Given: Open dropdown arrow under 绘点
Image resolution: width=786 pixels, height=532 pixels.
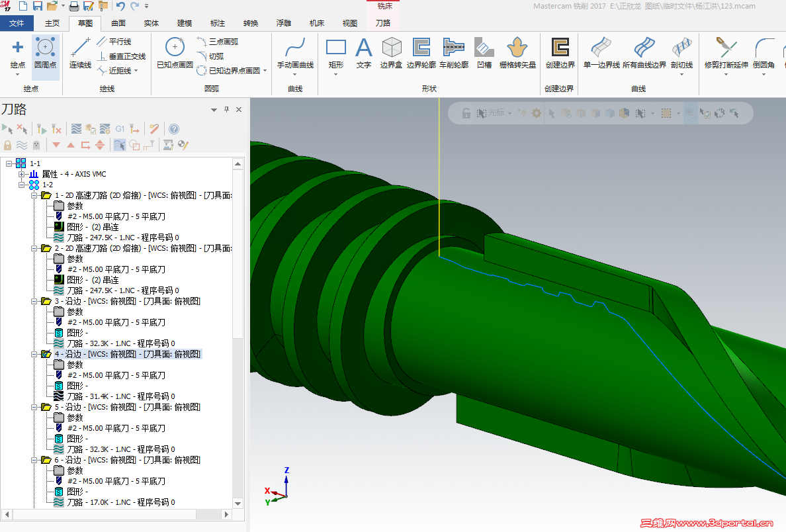Looking at the screenshot, I should [x=18, y=74].
